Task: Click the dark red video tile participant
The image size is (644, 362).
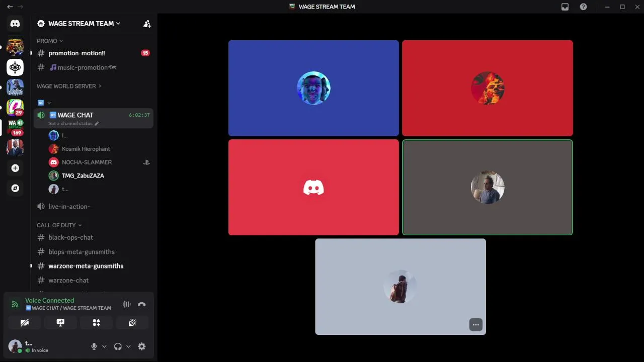Action: [x=488, y=88]
